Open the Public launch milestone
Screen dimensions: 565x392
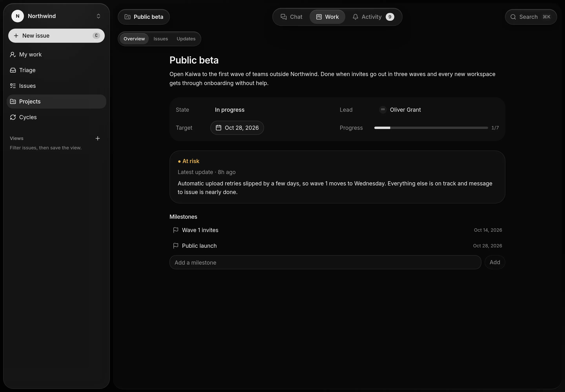pyautogui.click(x=337, y=246)
